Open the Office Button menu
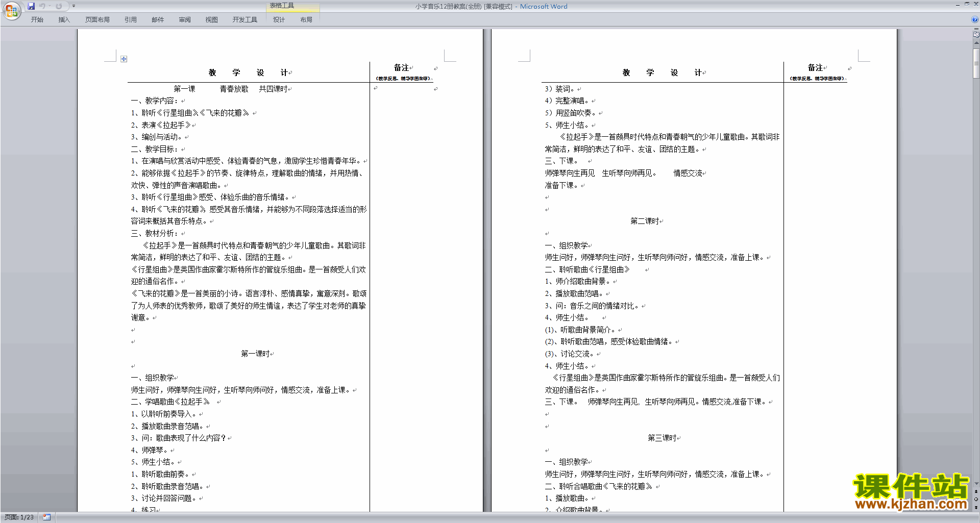This screenshot has width=980, height=523. 11,10
